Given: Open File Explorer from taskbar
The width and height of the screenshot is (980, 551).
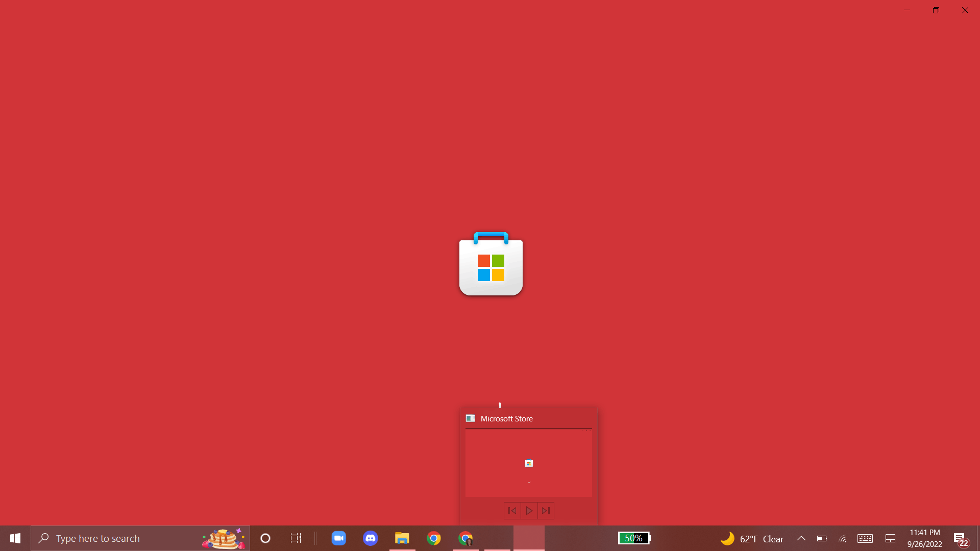Looking at the screenshot, I should pyautogui.click(x=403, y=538).
